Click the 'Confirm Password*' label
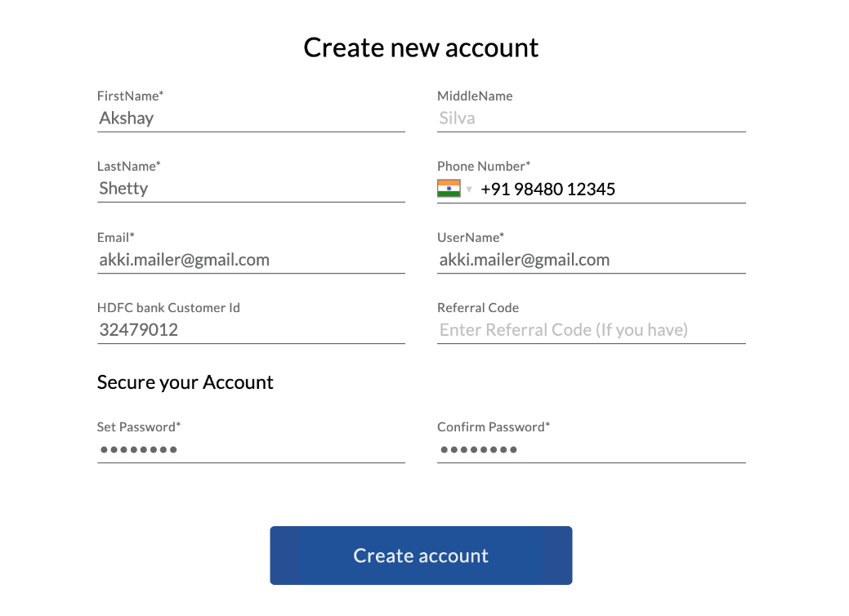The image size is (849, 616). point(494,427)
